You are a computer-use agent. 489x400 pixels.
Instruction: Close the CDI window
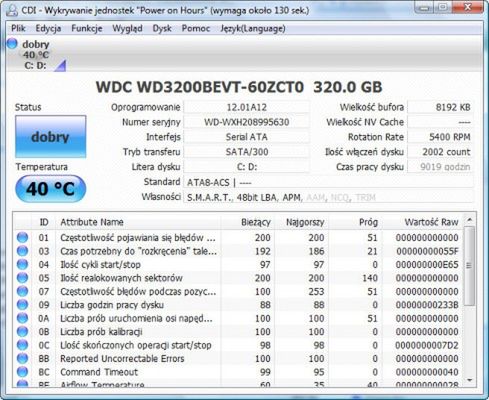[468, 7]
